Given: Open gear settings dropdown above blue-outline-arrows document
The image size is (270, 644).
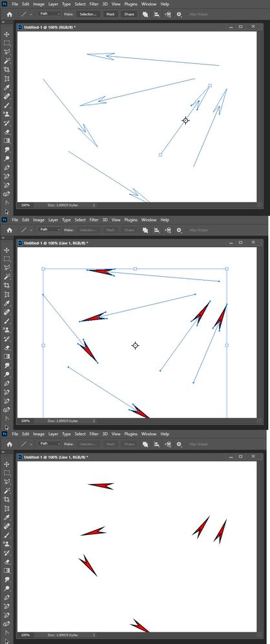Looking at the screenshot, I should click(x=179, y=14).
